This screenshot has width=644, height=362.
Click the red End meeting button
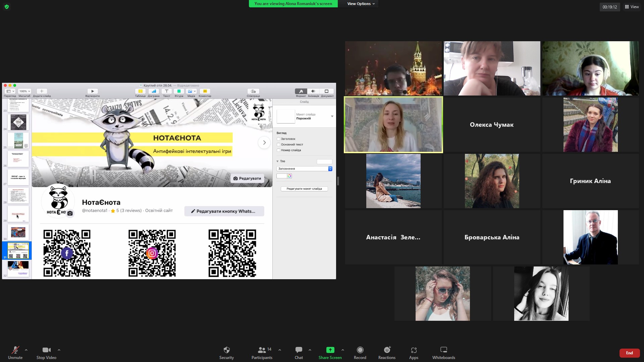[x=629, y=353]
